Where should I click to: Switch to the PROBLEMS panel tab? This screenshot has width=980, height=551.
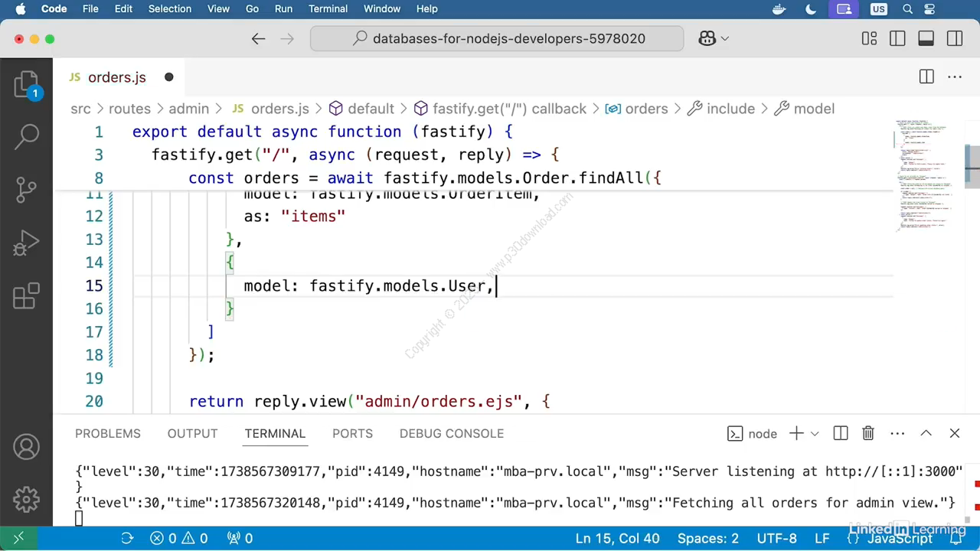pos(108,433)
